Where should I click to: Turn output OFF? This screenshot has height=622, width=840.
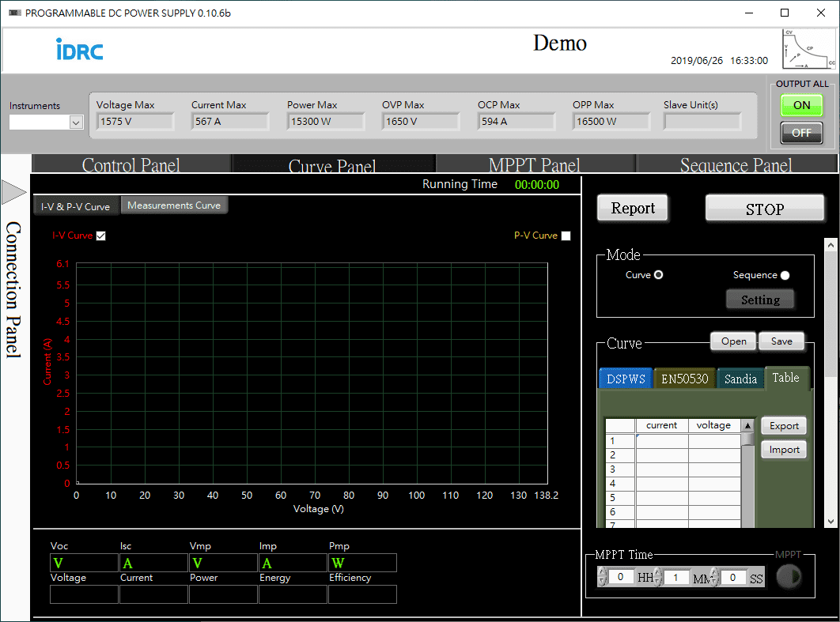pos(801,133)
